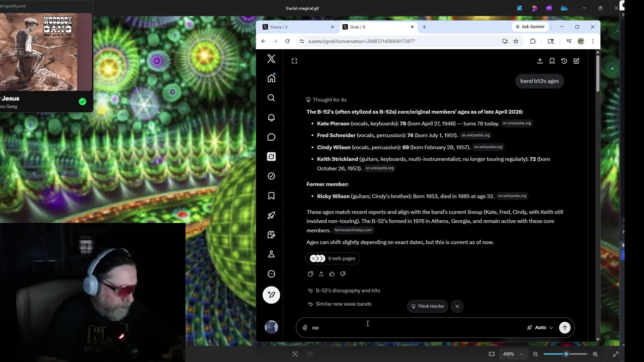Zoom out in Photos viewer

[x=535, y=354]
